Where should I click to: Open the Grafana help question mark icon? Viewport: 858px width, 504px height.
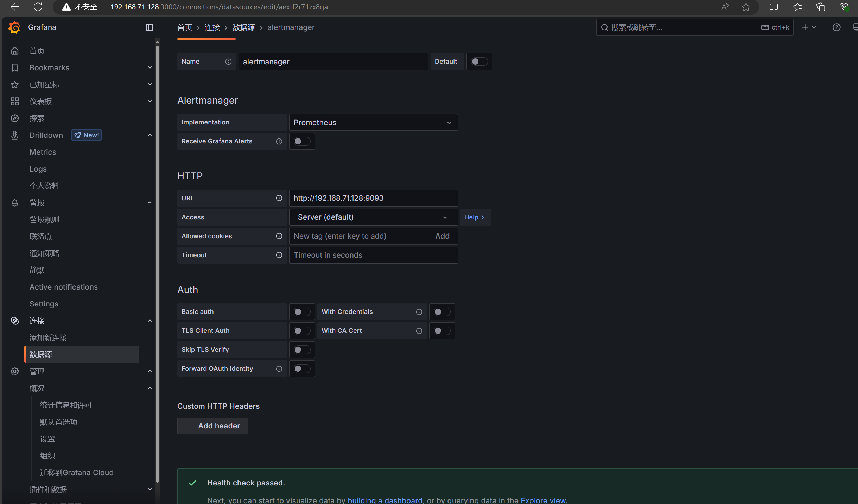(x=837, y=27)
